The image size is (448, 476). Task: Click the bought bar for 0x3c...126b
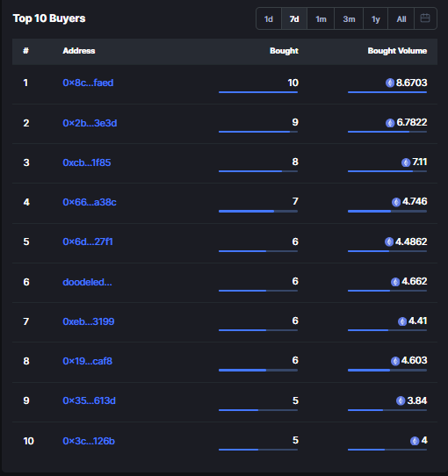click(258, 450)
